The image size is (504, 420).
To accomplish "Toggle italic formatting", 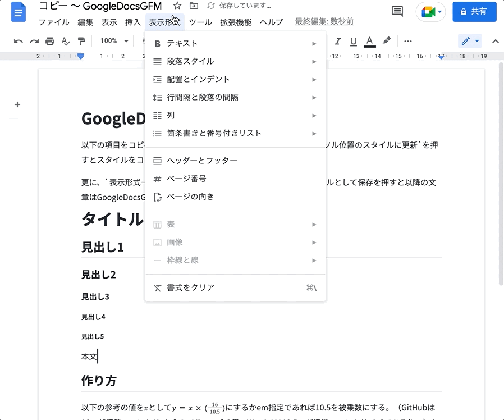I will click(x=337, y=41).
